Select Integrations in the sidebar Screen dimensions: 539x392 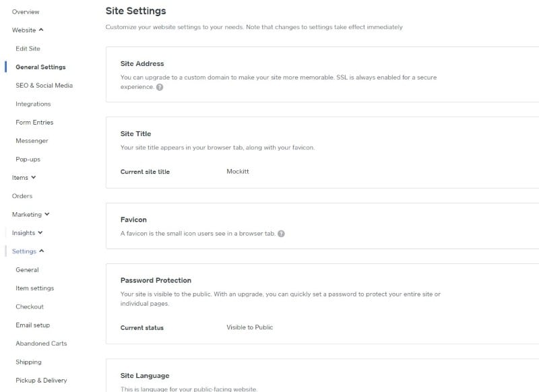point(33,104)
